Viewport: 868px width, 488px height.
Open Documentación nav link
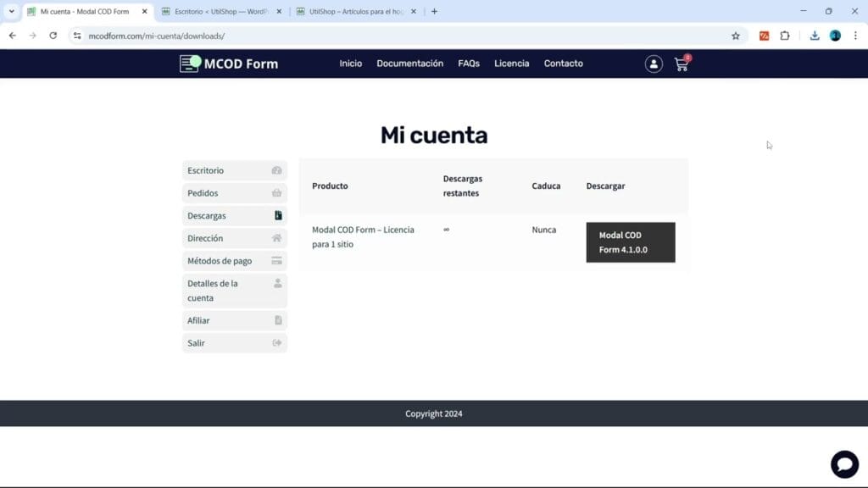pyautogui.click(x=409, y=64)
